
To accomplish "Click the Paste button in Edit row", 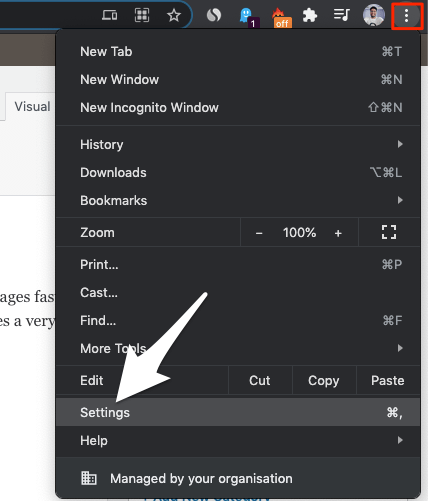I will pyautogui.click(x=388, y=380).
